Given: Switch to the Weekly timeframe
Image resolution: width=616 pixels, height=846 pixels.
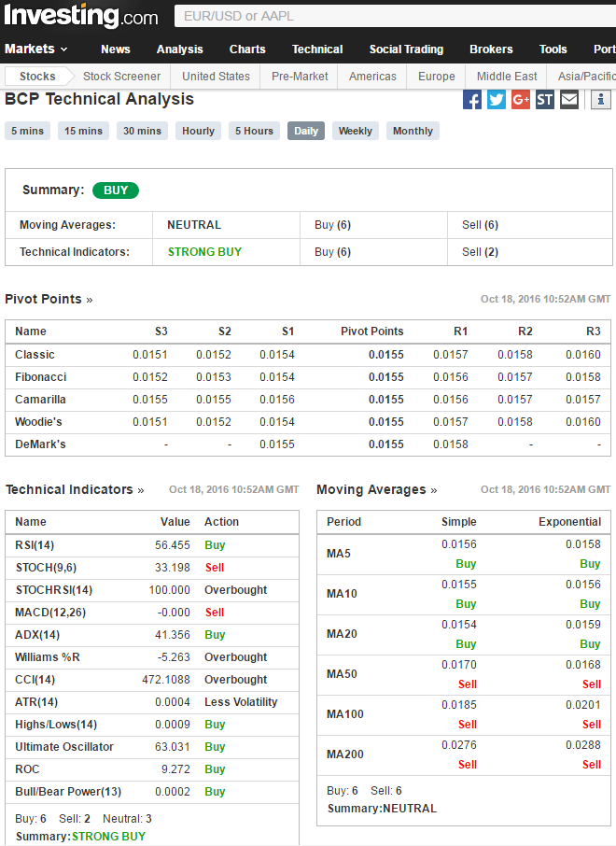Looking at the screenshot, I should tap(355, 131).
